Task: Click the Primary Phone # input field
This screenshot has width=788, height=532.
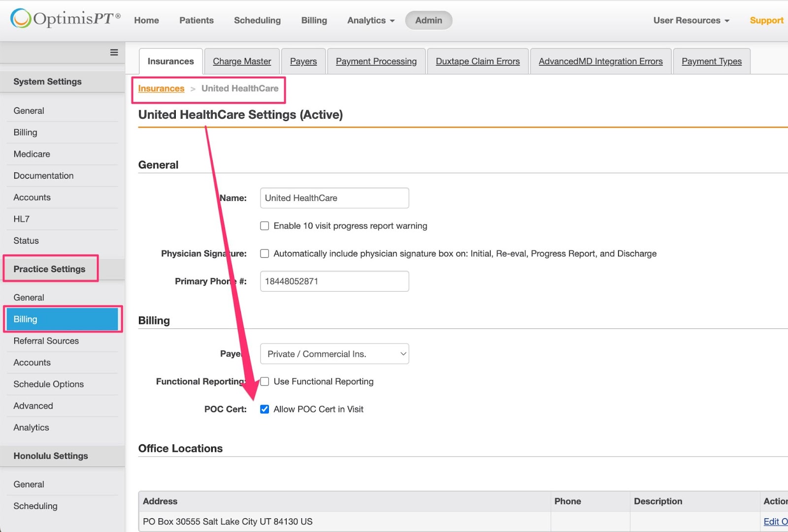Action: (x=334, y=281)
